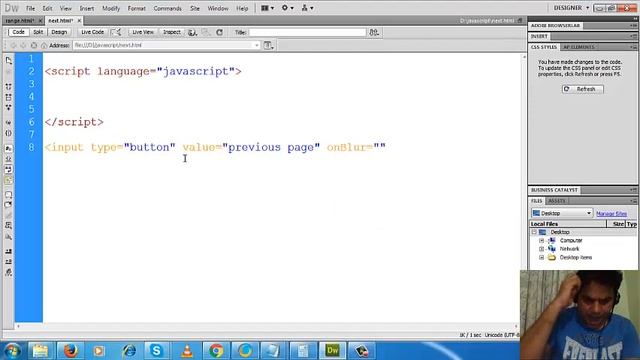Expand the Adobe BrowserLab panel
Viewport: 640px width, 360px height.
(555, 26)
